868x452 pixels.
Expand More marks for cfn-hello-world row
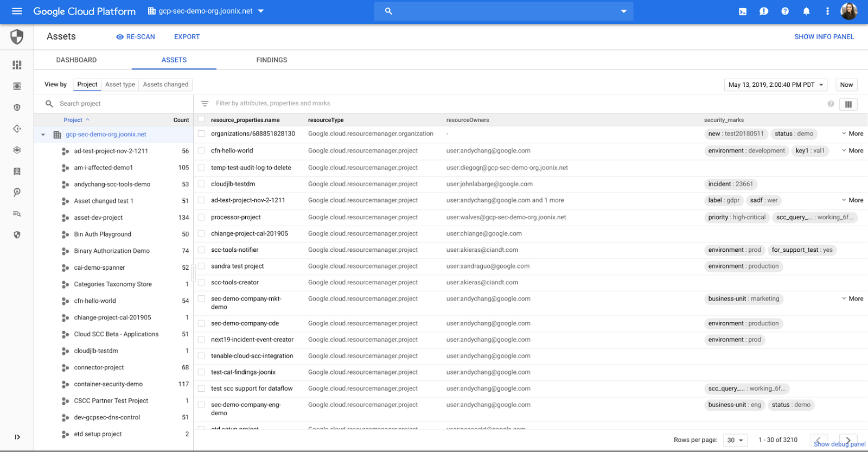[852, 151]
